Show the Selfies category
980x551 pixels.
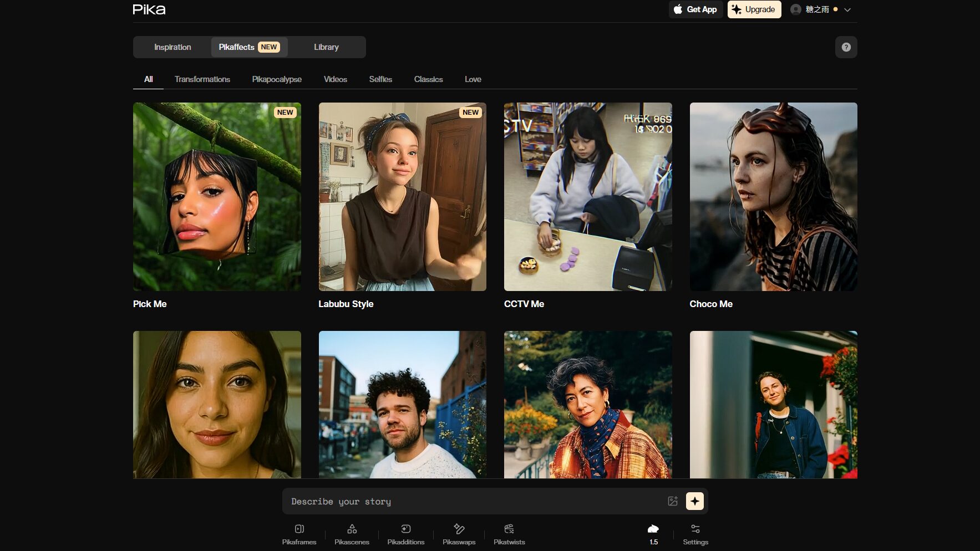[x=380, y=79]
